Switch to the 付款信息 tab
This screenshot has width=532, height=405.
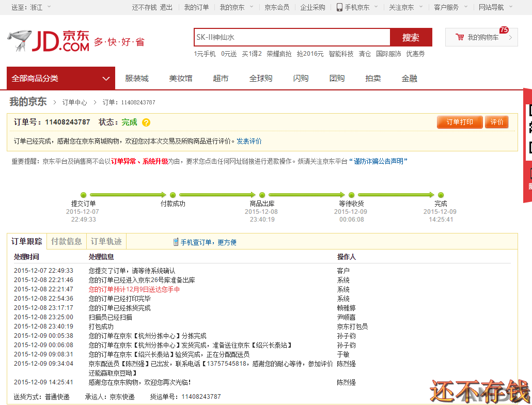(67, 242)
